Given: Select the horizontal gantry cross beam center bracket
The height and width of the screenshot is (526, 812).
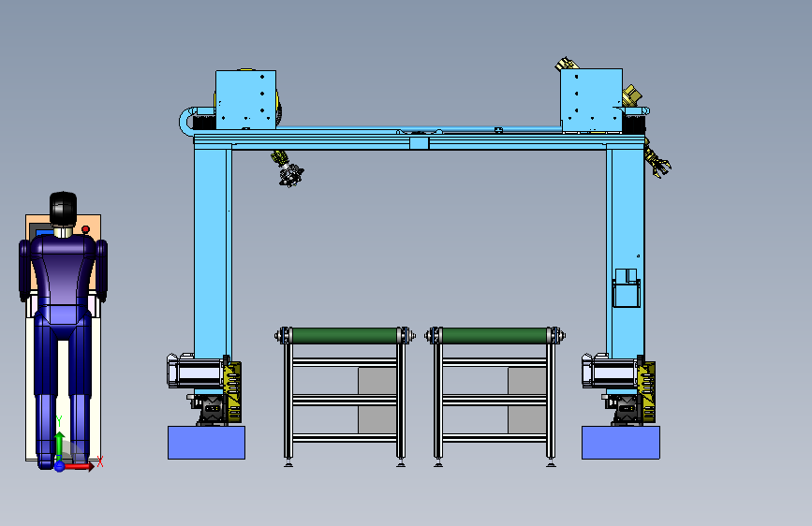Looking at the screenshot, I should pyautogui.click(x=419, y=143).
